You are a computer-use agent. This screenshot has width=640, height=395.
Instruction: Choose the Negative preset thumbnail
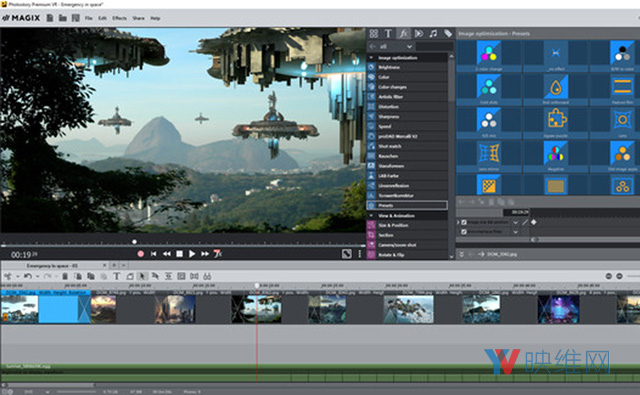(555, 156)
